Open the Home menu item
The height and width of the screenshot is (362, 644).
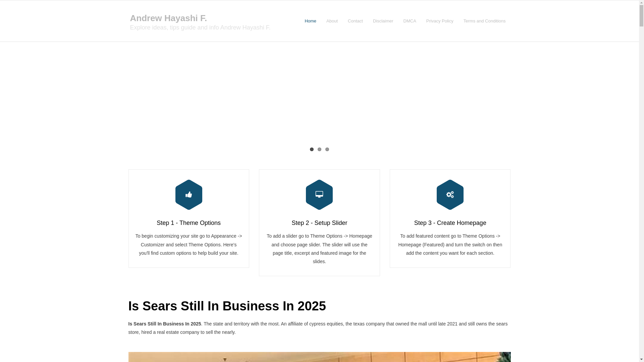(x=310, y=21)
